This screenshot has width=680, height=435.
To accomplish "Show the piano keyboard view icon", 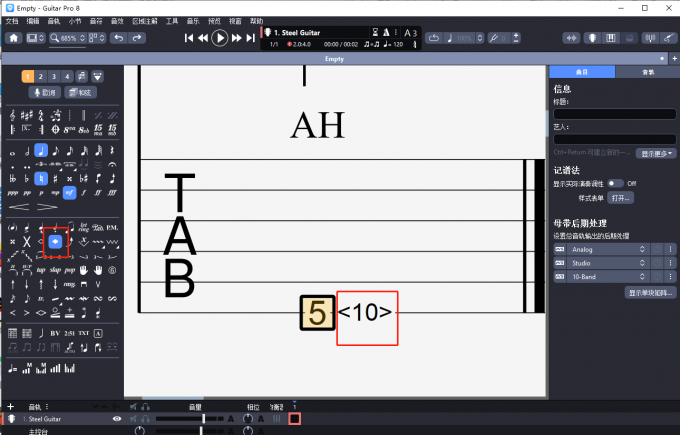I will pyautogui.click(x=611, y=38).
